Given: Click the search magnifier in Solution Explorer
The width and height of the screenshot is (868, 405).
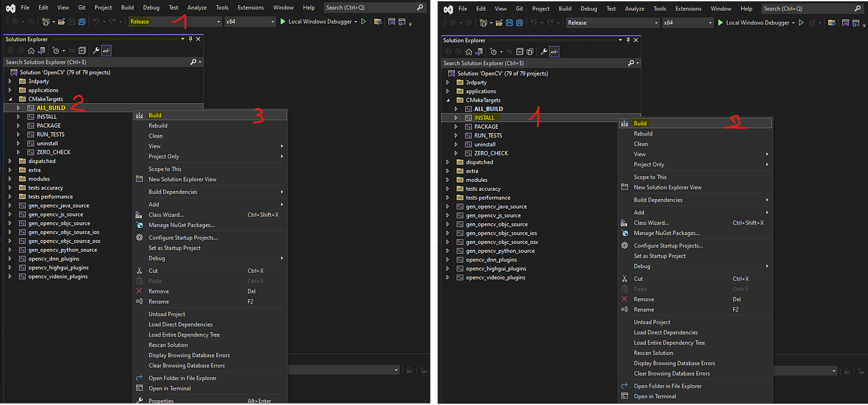Looking at the screenshot, I should [192, 62].
